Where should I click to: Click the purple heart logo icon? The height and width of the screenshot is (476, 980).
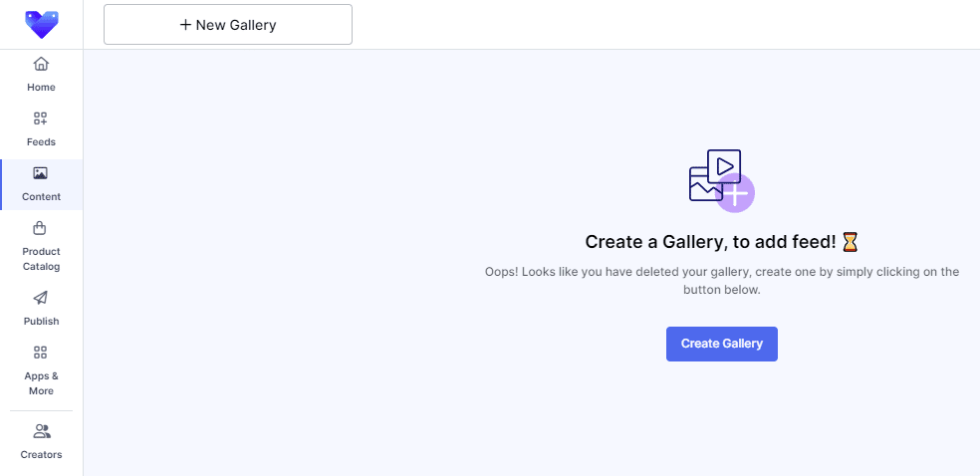pos(42,24)
